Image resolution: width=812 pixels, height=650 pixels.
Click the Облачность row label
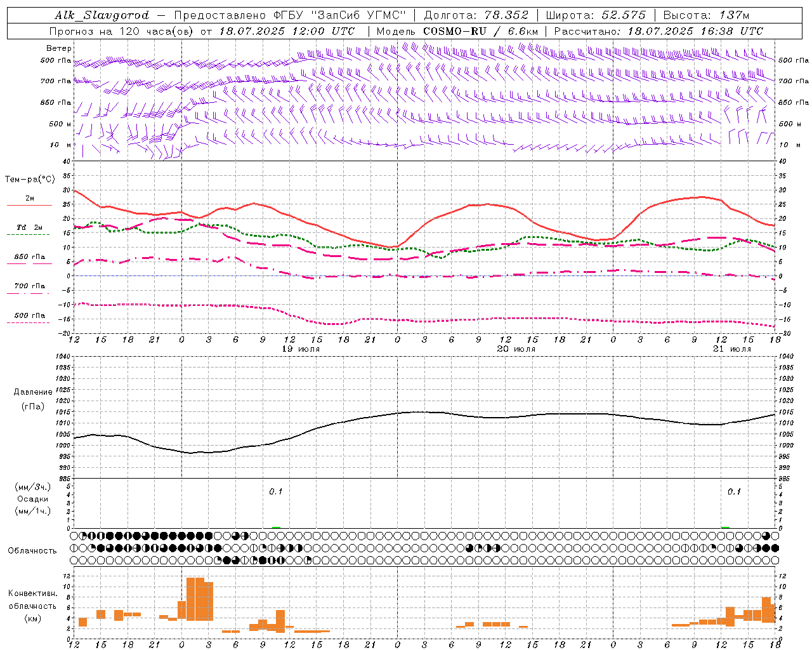coord(32,551)
